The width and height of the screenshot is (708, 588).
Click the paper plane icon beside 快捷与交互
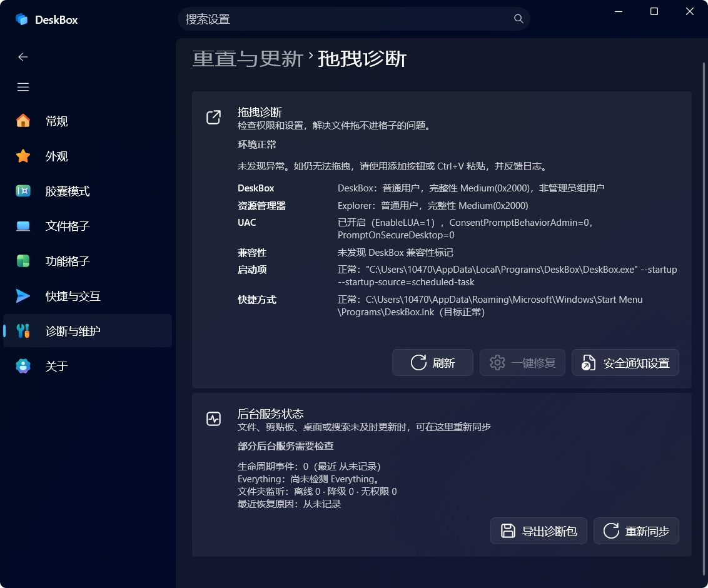tap(23, 296)
